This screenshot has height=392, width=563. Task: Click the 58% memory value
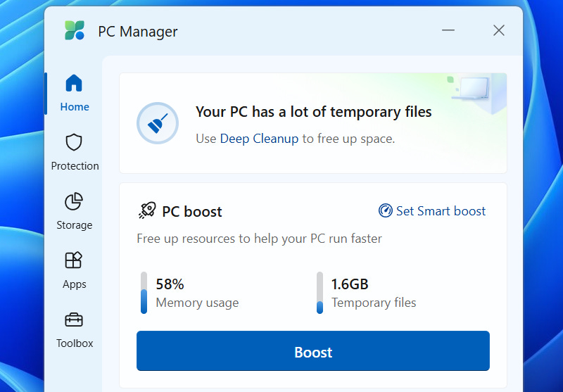[x=170, y=284]
